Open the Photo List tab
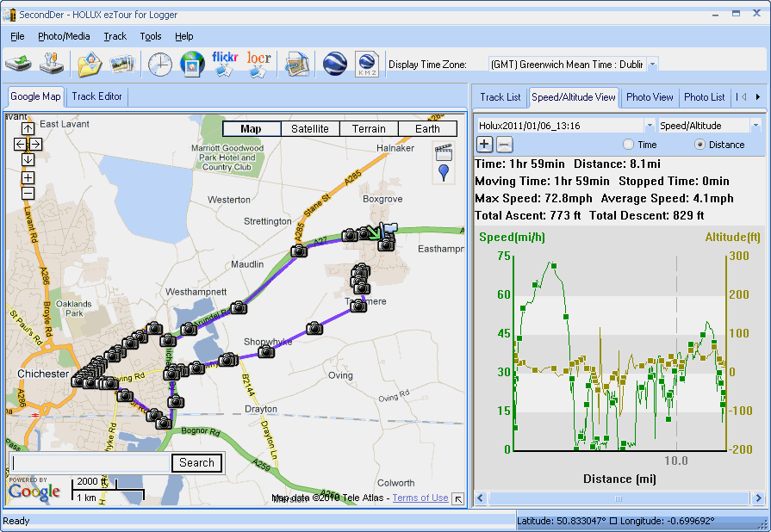 pos(704,97)
